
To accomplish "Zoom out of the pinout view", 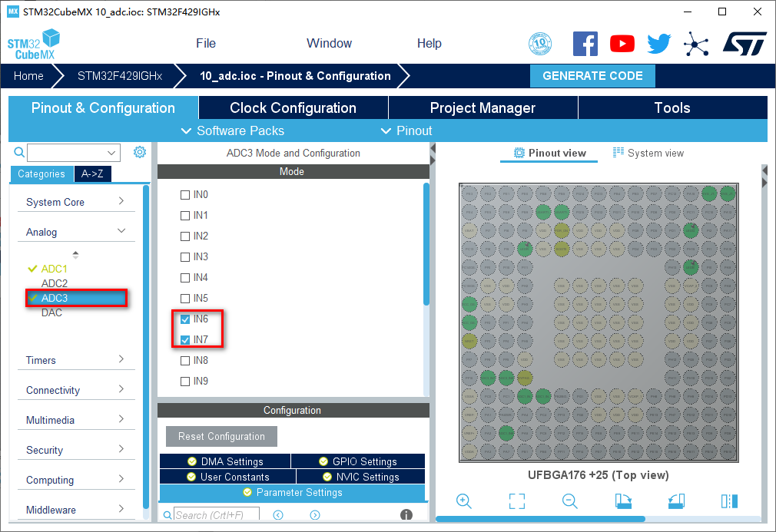I will 569,501.
